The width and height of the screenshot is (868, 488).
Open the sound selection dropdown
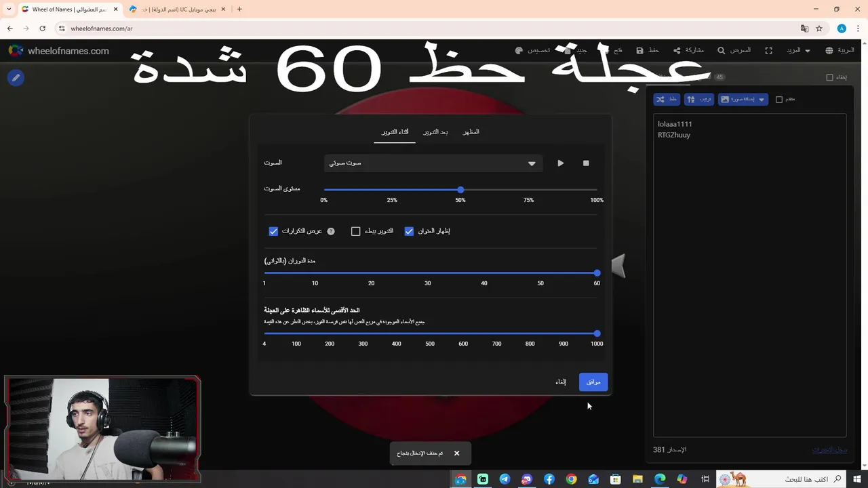(433, 163)
